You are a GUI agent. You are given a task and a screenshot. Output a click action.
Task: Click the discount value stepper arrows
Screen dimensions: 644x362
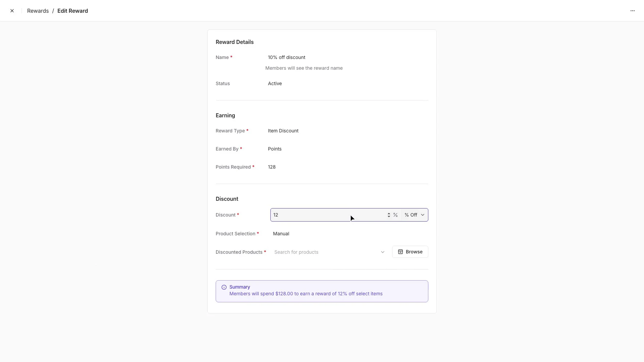[389, 215]
